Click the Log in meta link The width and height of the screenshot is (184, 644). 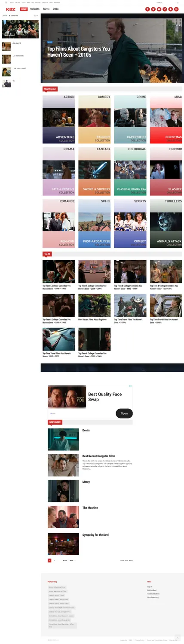(x=150, y=586)
